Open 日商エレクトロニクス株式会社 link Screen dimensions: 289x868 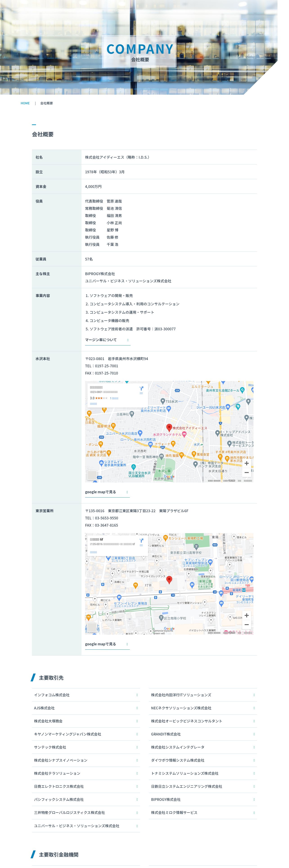click(86, 786)
